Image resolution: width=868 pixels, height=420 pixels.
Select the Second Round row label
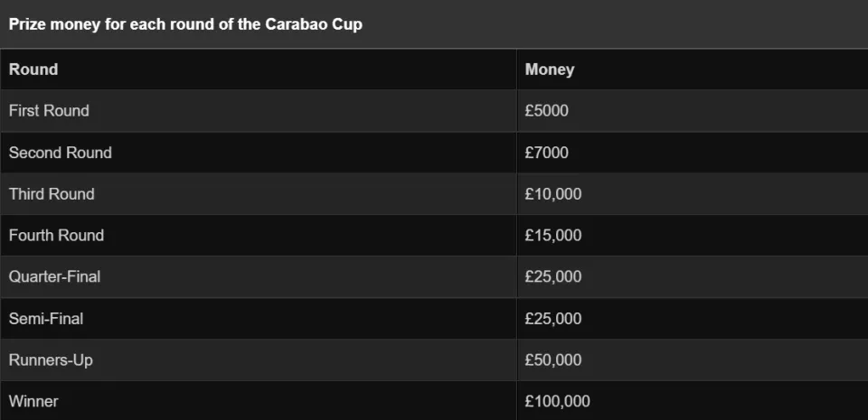[61, 153]
